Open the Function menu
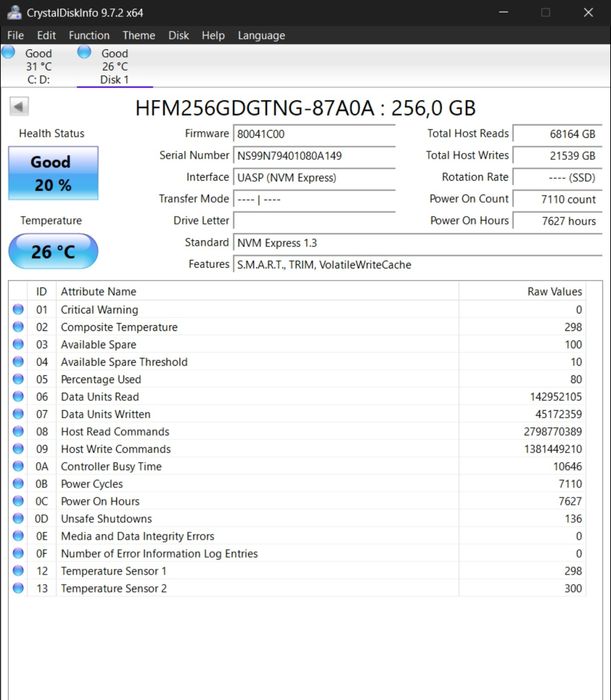Viewport: 611px width, 700px height. 89,35
